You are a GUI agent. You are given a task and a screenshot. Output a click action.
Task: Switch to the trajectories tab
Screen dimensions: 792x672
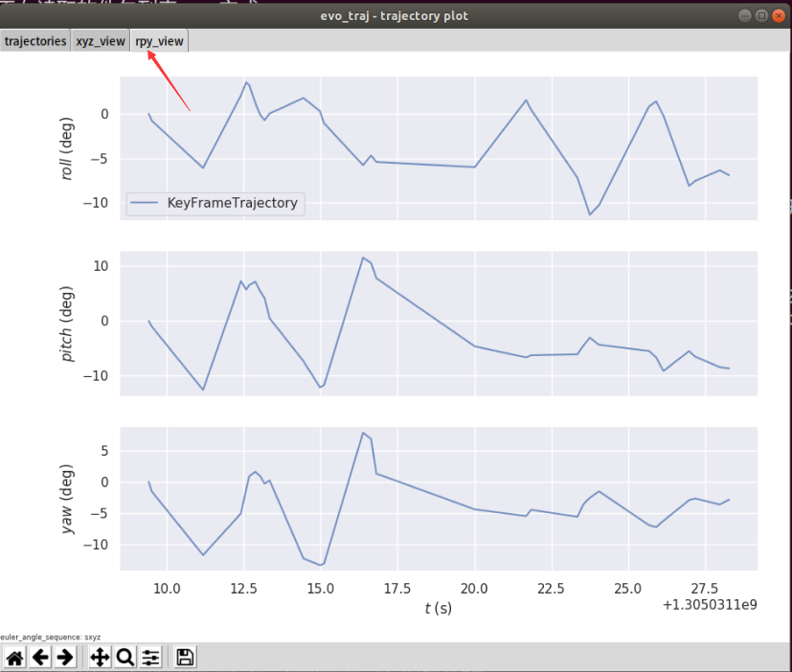tap(35, 41)
